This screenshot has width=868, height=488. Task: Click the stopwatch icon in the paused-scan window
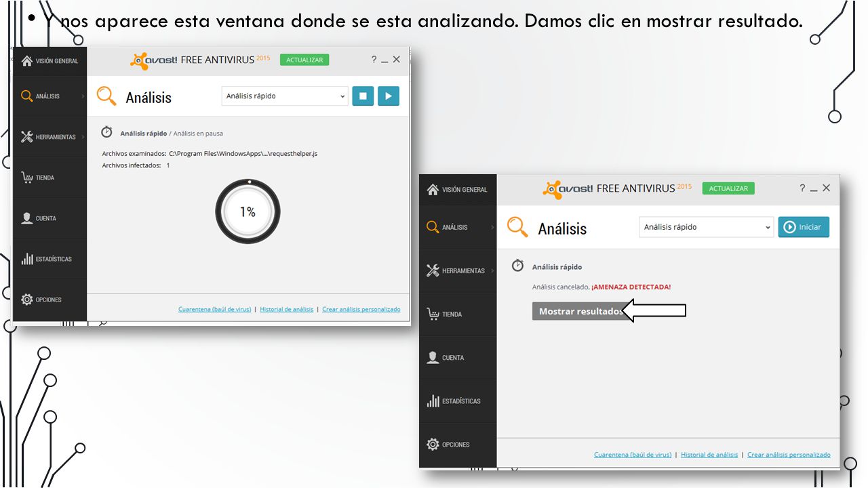point(106,132)
